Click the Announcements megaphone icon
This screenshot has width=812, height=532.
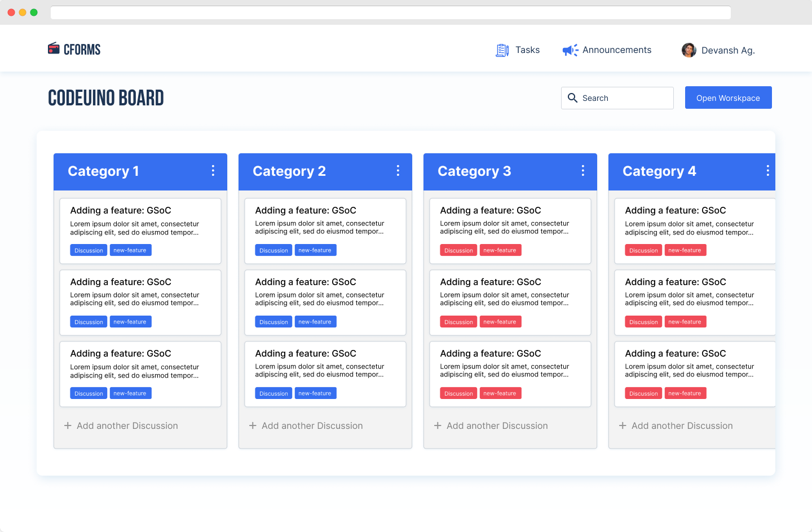coord(570,50)
